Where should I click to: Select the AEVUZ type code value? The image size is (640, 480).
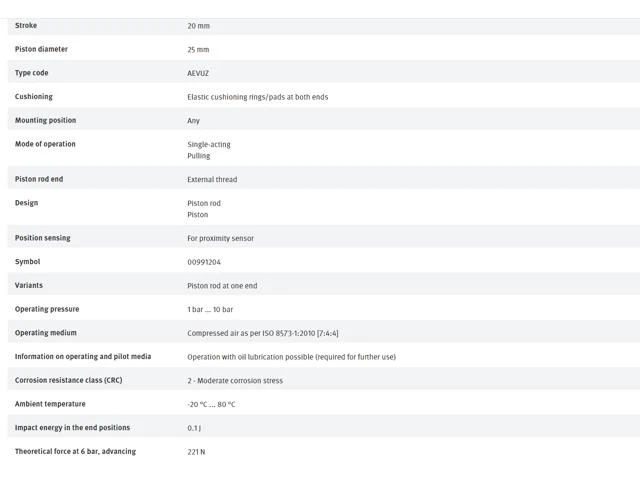(x=198, y=73)
